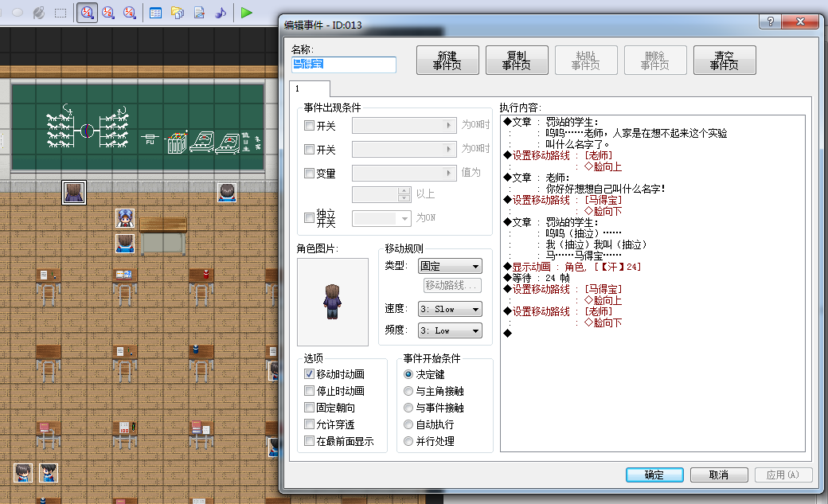Select the blue-haired girl event on the map
828x504 pixels.
click(125, 217)
